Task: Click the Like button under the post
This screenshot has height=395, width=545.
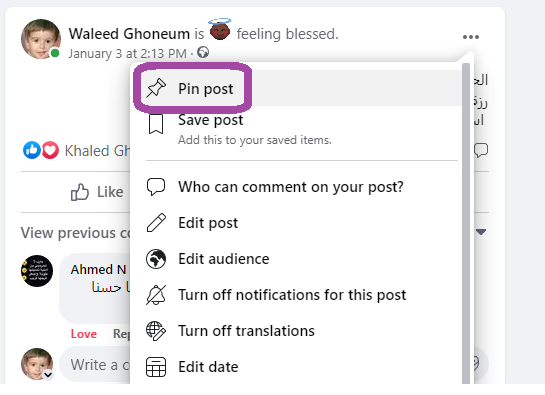Action: coord(97,192)
